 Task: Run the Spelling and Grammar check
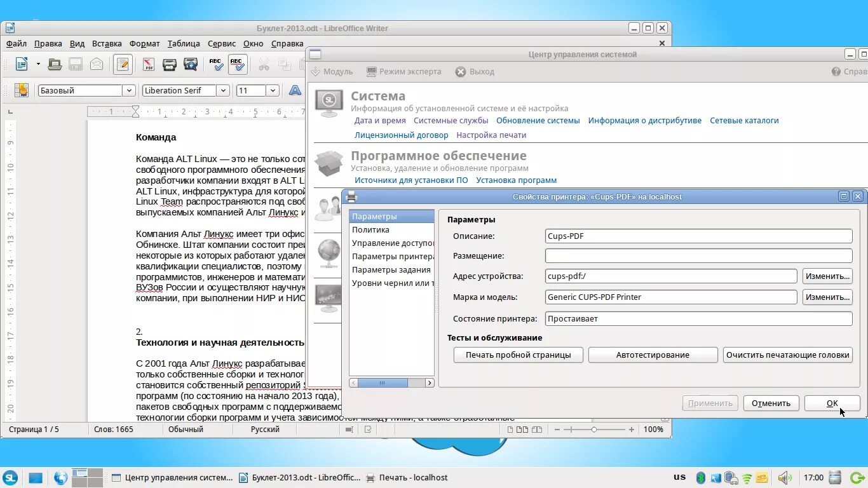pyautogui.click(x=216, y=64)
